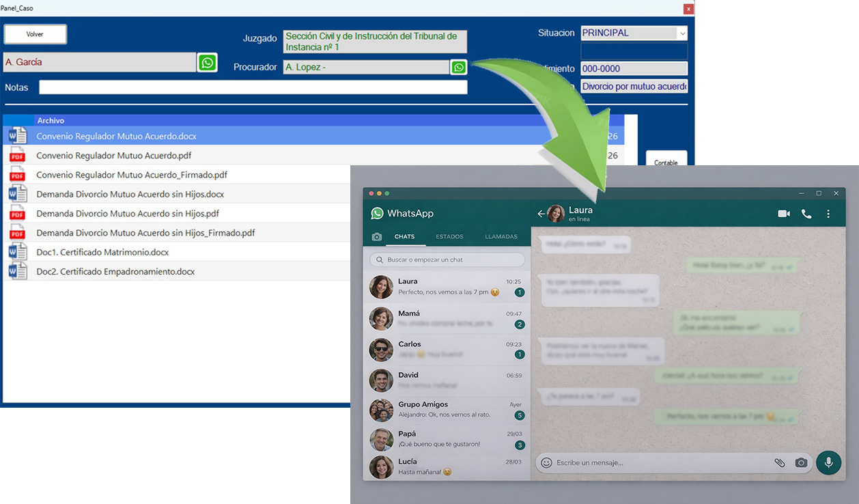Click the attach paperclip icon
859x504 pixels.
click(779, 462)
